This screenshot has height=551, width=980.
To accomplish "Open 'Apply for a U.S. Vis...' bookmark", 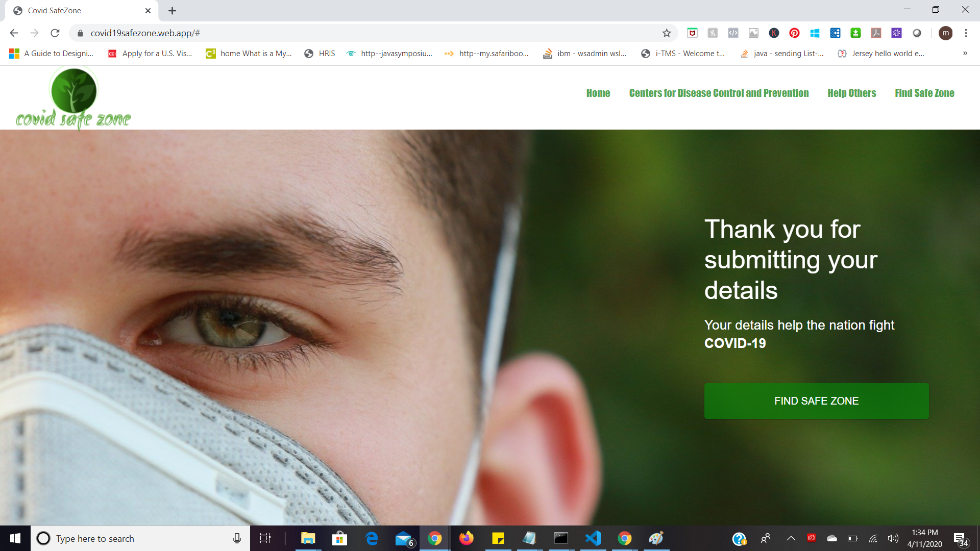I will point(150,54).
